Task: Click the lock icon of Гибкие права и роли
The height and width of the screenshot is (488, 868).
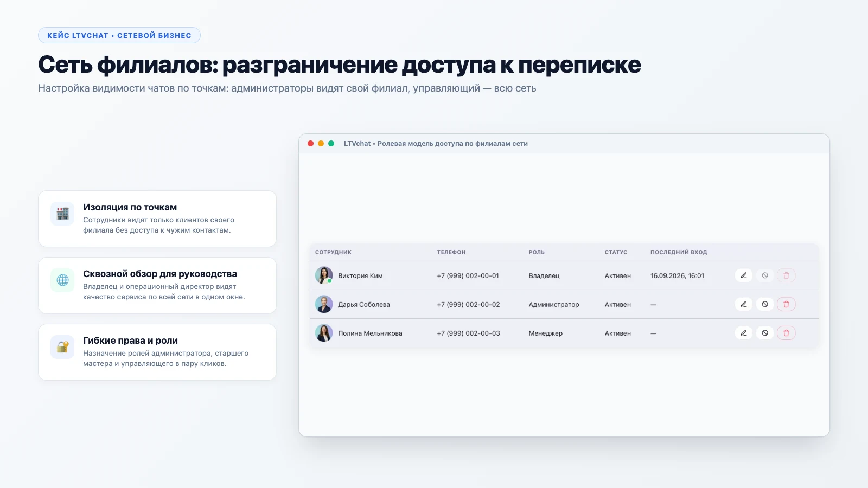Action: [x=62, y=347]
